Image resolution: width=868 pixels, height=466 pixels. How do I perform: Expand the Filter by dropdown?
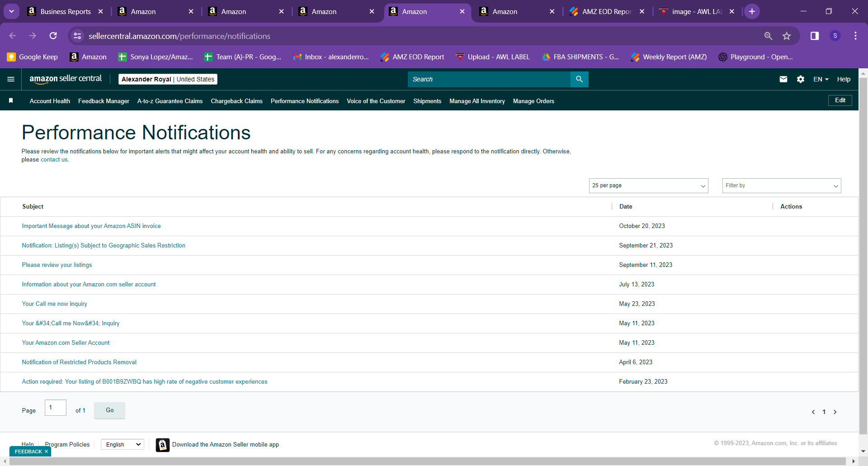[x=782, y=185]
